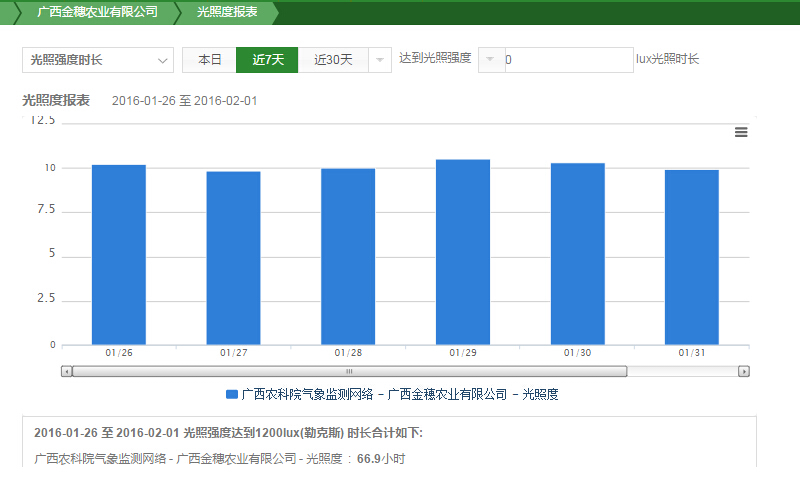Toggle the 光照度 series legend label
800x485 pixels.
click(x=399, y=395)
